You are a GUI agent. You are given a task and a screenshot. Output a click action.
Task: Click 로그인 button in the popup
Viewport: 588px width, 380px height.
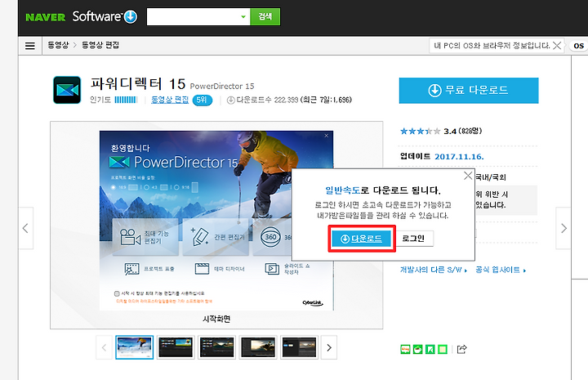pyautogui.click(x=413, y=239)
